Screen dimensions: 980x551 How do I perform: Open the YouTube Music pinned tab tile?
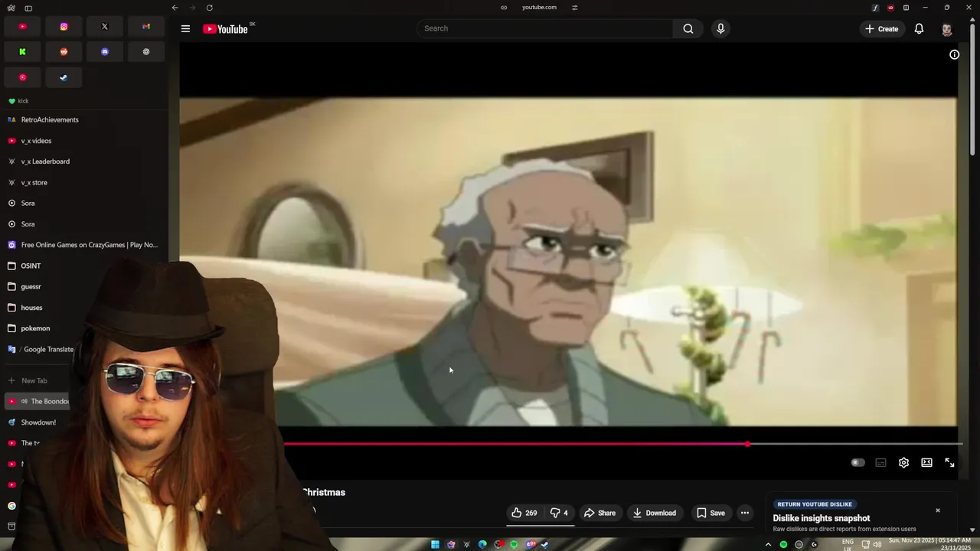coord(22,77)
